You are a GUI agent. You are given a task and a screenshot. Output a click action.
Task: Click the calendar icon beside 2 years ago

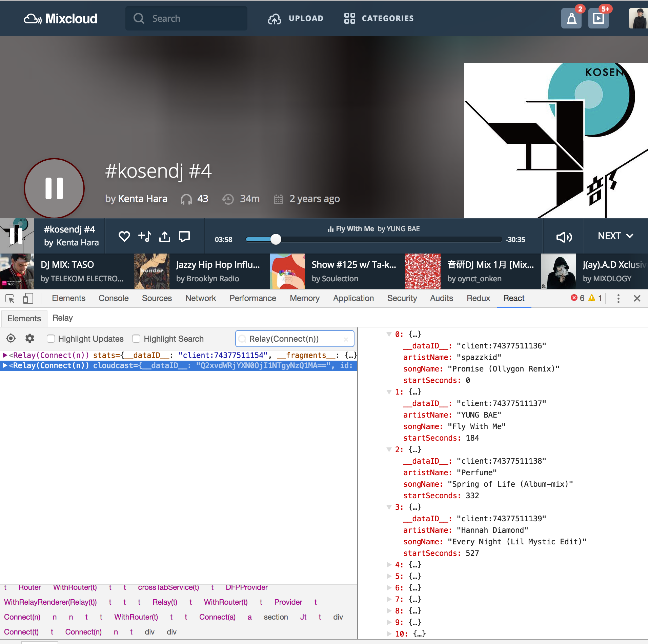pyautogui.click(x=278, y=199)
